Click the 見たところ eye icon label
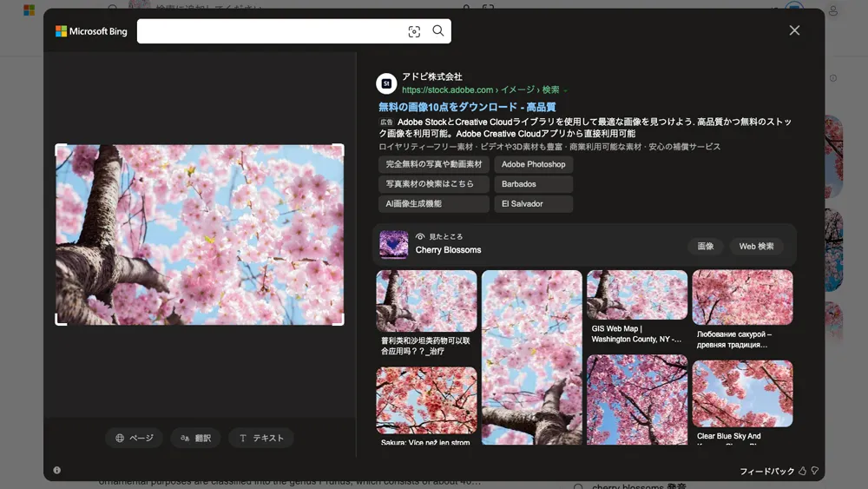Screen dimensions: 868x489 point(439,236)
